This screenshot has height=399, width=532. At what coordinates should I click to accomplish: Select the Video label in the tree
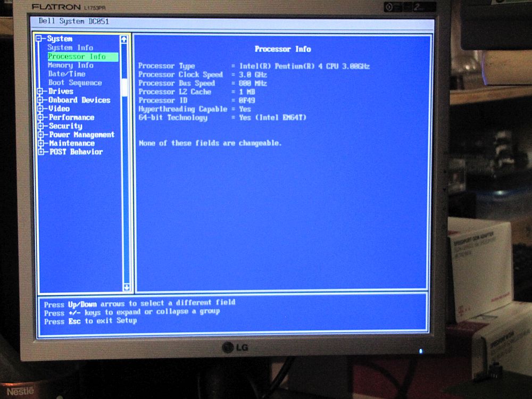pyautogui.click(x=59, y=109)
